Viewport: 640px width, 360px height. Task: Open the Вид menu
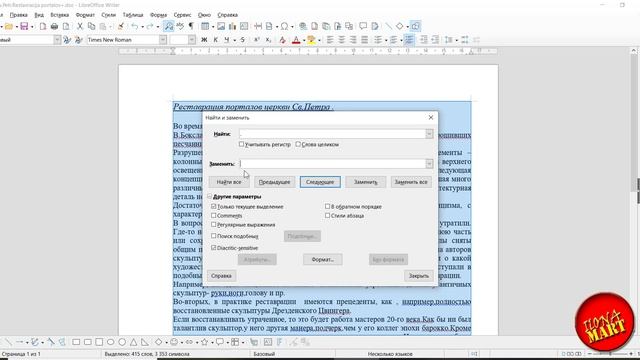click(x=39, y=15)
